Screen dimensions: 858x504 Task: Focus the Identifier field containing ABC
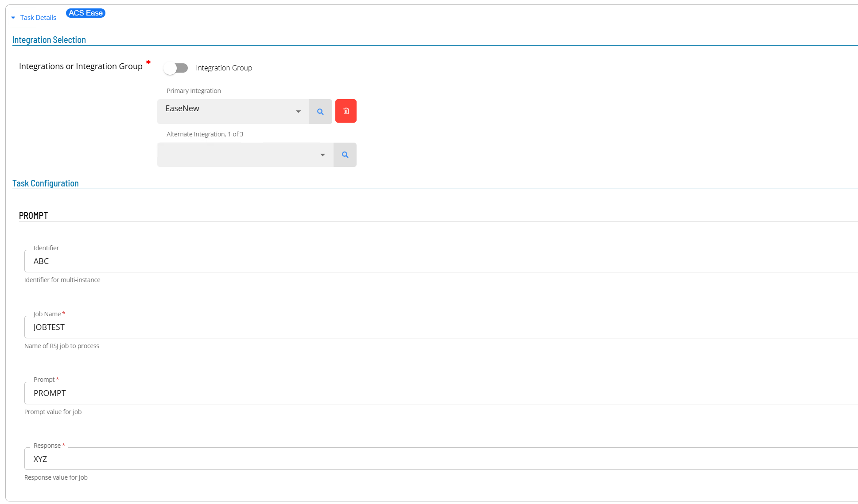441,261
